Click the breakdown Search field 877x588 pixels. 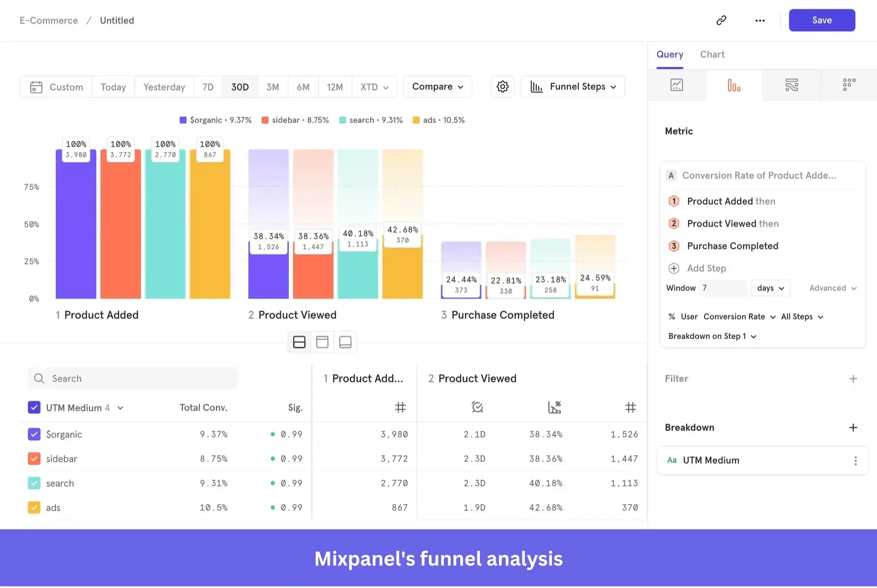tap(132, 378)
